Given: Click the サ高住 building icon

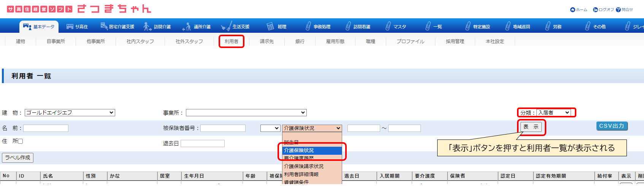Looking at the screenshot, I should tap(70, 27).
